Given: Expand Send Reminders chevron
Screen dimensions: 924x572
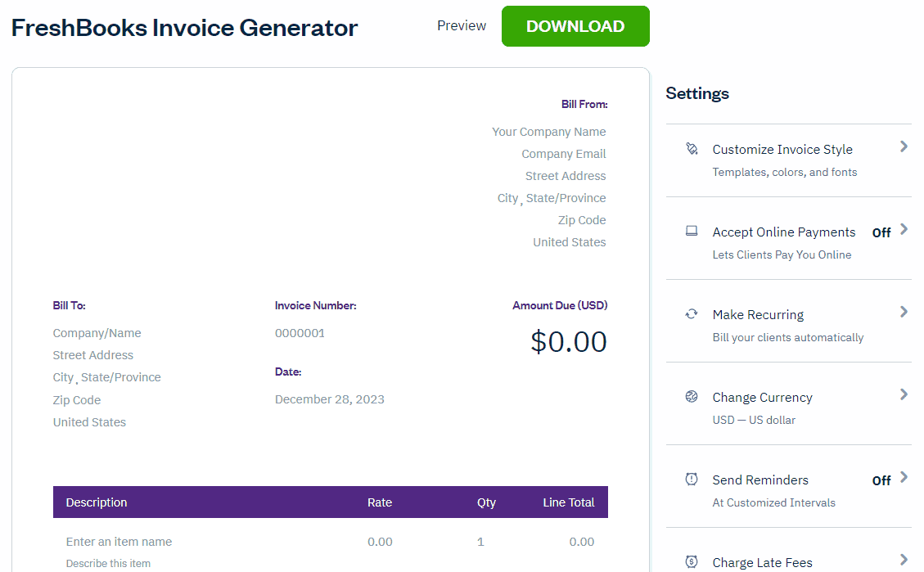Looking at the screenshot, I should tap(904, 477).
